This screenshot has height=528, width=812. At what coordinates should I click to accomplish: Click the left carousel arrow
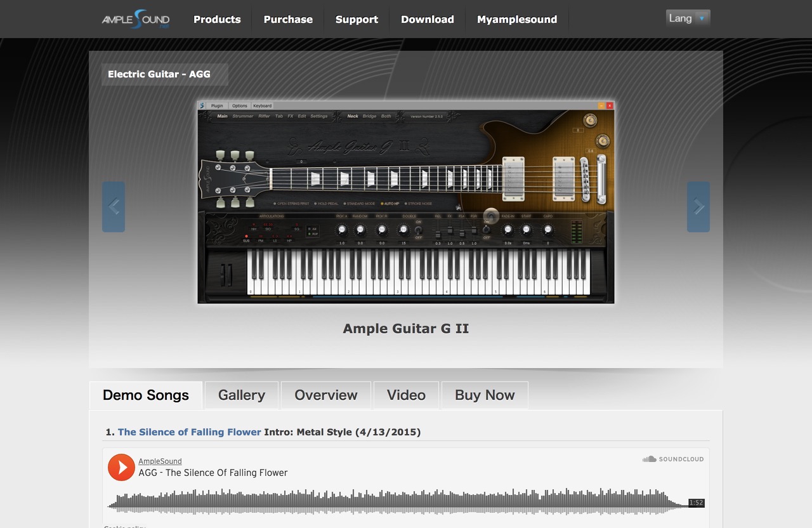tap(114, 206)
